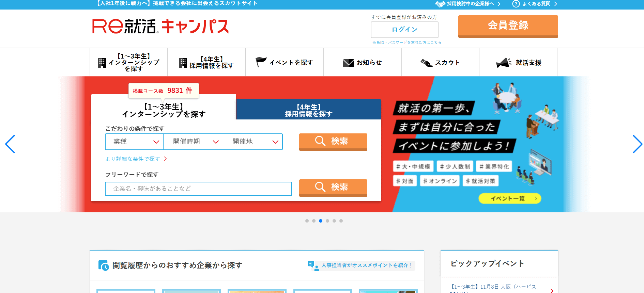Click building icon beside 【1～3年生】インターンシップを探す menu
Viewport: 644px width, 293px height.
(x=102, y=63)
